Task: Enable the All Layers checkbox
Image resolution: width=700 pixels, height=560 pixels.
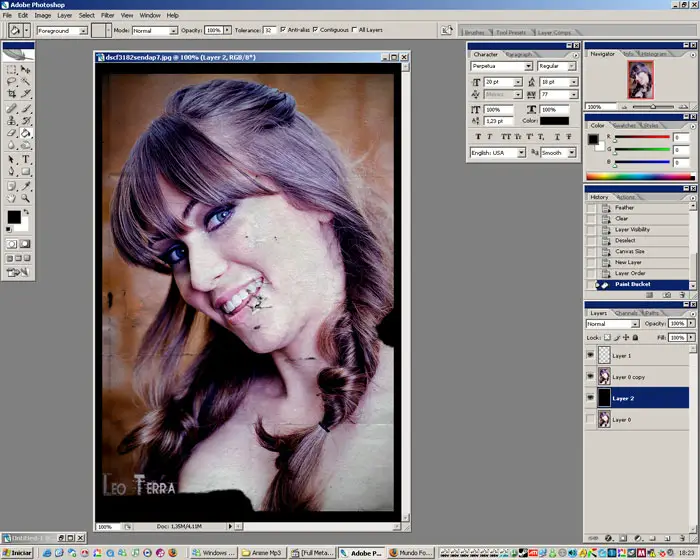Action: tap(353, 30)
